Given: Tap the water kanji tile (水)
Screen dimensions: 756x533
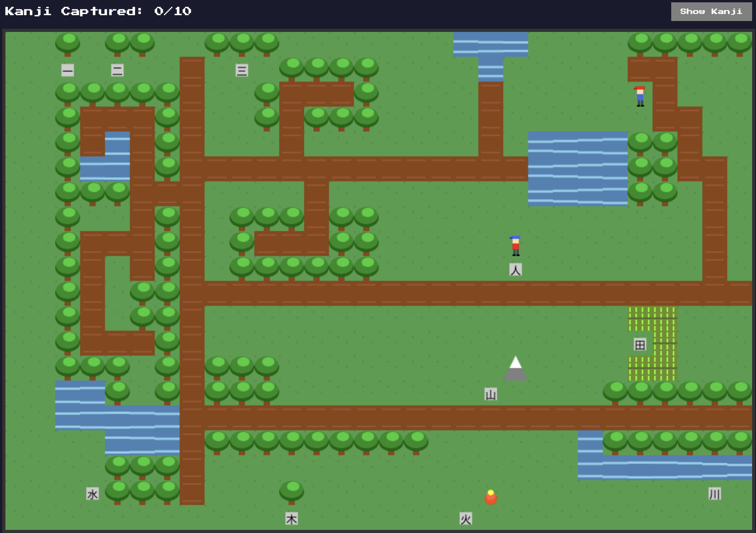Looking at the screenshot, I should pos(93,494).
